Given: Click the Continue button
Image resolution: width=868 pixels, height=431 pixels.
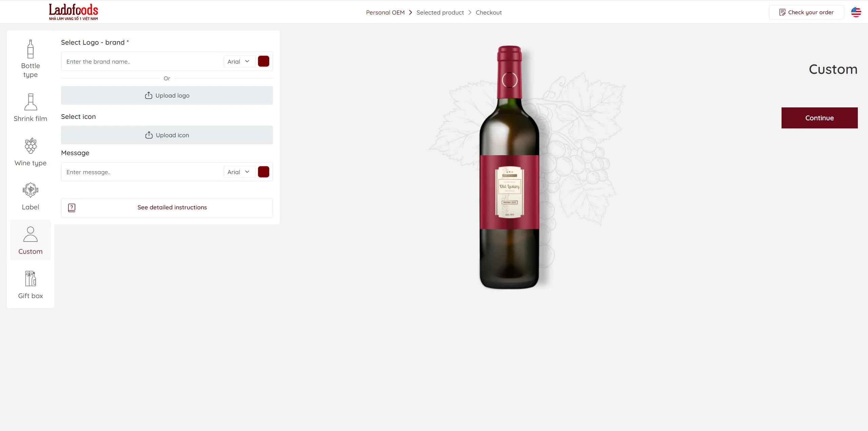Looking at the screenshot, I should [x=820, y=118].
